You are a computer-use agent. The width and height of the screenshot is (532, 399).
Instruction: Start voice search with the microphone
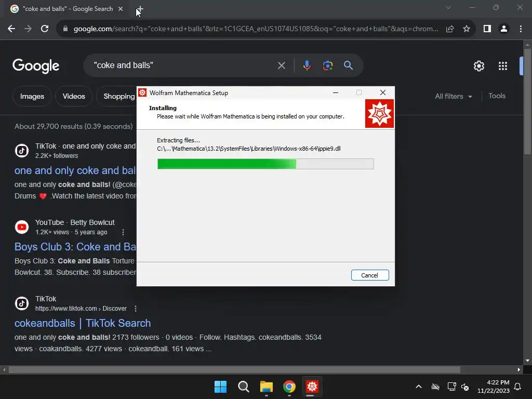pos(307,65)
